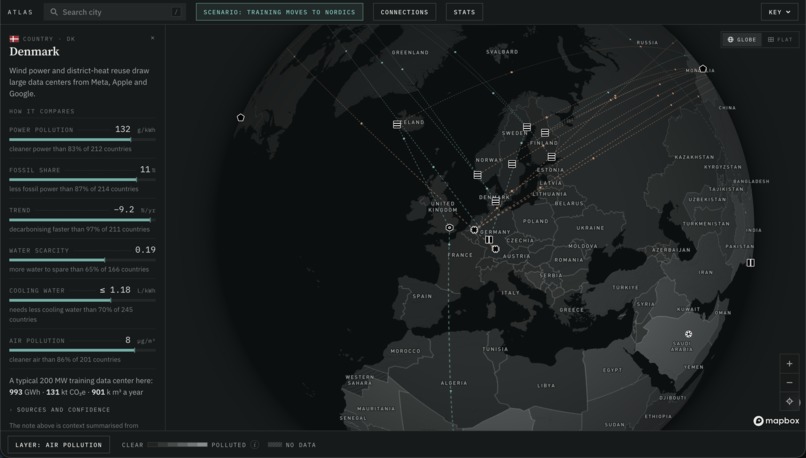Click the Fossil Share comparison bar
The height and width of the screenshot is (458, 806).
click(x=82, y=180)
